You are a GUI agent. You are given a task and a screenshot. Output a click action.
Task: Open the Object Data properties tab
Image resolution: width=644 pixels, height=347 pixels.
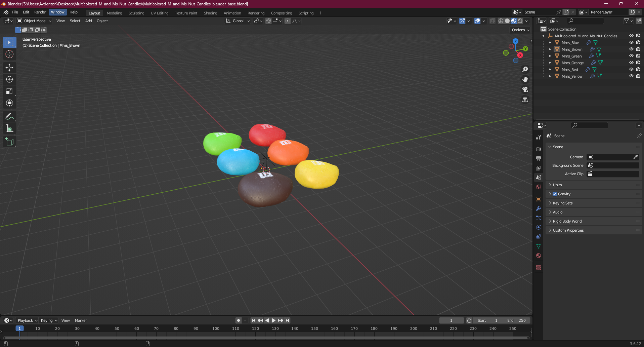(539, 246)
